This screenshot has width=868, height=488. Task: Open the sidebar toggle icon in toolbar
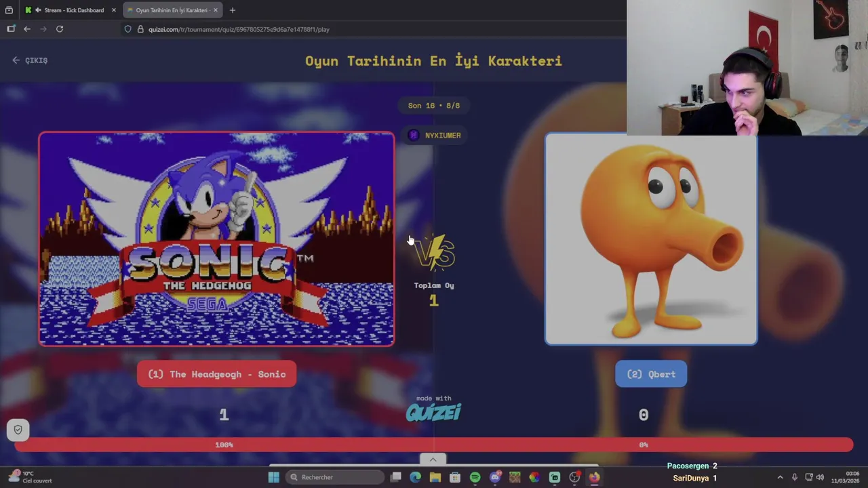coord(11,29)
